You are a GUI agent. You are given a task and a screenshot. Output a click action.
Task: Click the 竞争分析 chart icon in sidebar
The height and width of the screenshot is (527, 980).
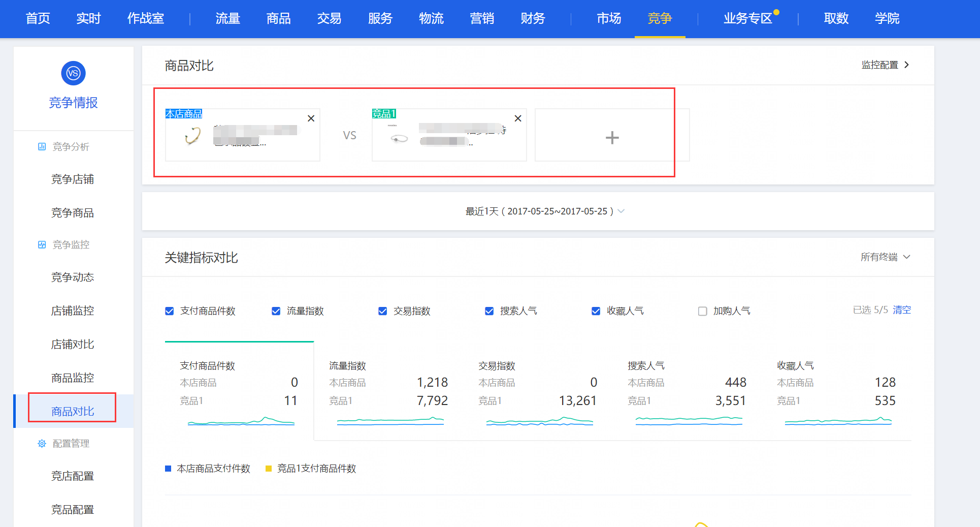[42, 147]
